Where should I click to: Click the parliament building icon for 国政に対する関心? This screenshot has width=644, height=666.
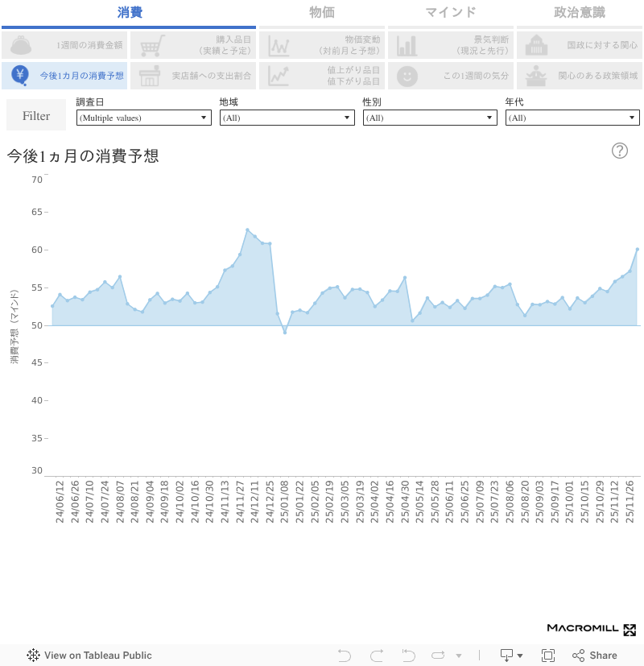[536, 45]
